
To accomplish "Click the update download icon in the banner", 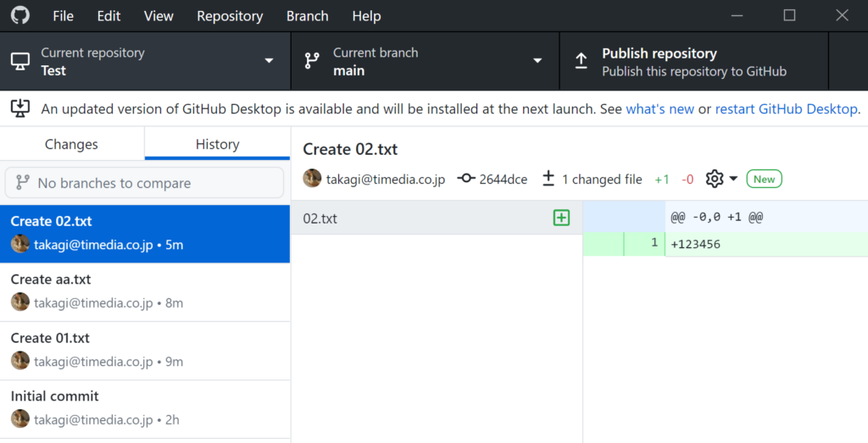I will pos(20,108).
